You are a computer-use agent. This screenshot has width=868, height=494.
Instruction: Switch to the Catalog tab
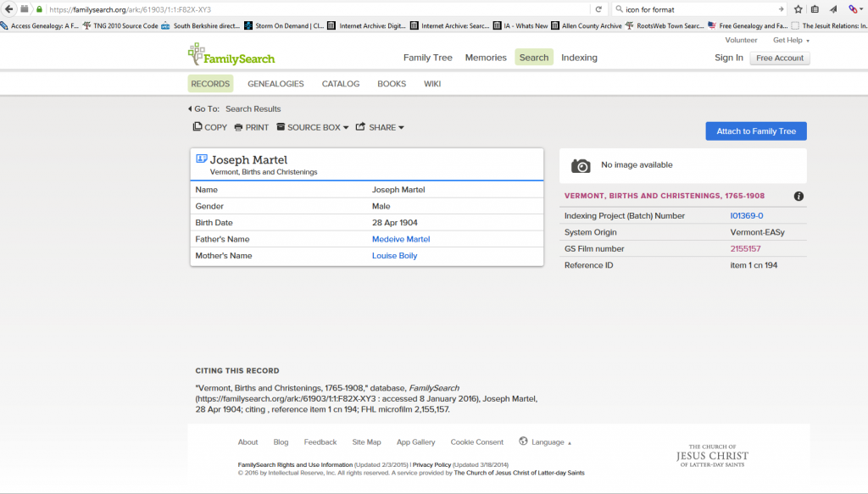(x=341, y=84)
